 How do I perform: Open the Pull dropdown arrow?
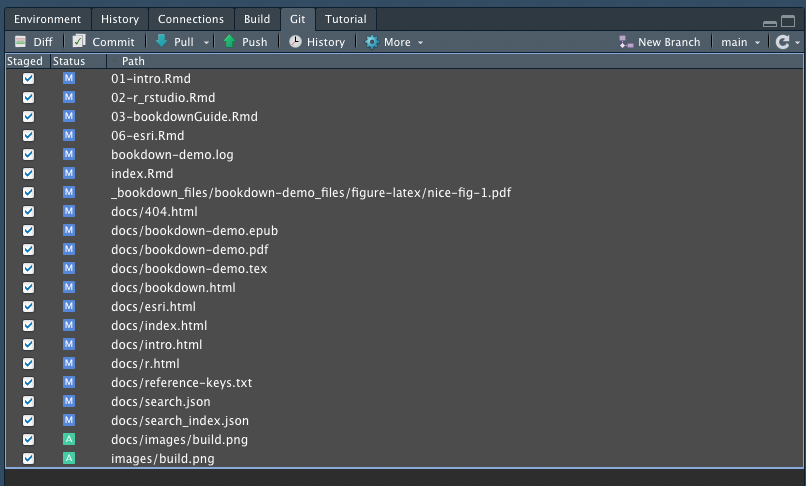click(x=206, y=43)
